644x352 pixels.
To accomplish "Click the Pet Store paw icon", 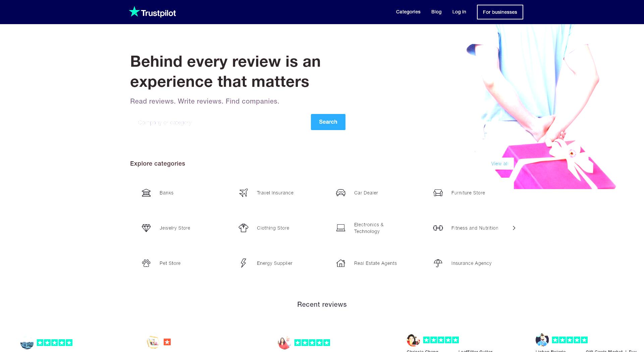I will coord(146,263).
